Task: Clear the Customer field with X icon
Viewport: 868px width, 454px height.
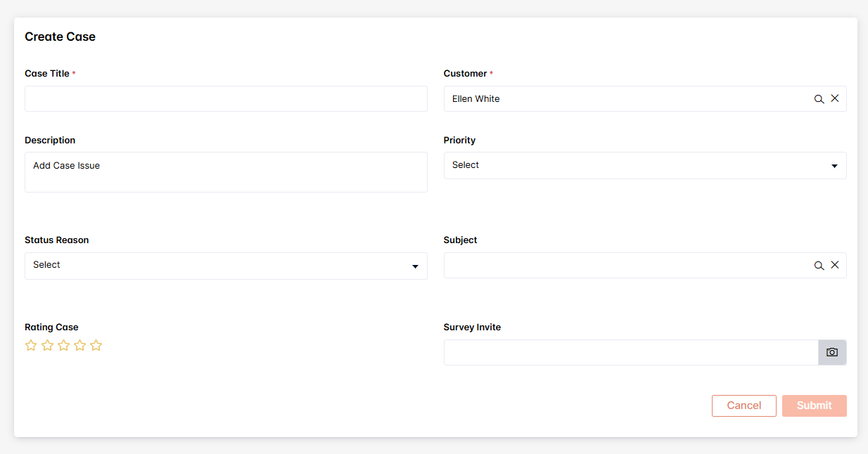Action: click(835, 99)
